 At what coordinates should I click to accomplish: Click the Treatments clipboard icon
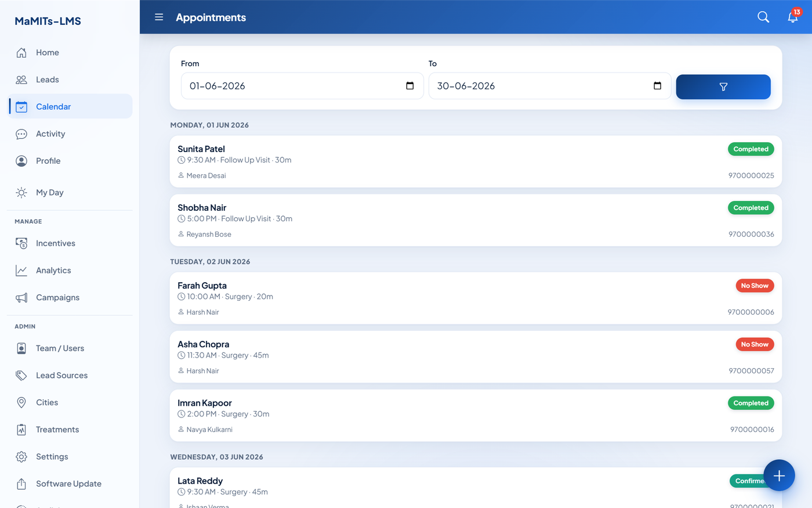pyautogui.click(x=21, y=430)
